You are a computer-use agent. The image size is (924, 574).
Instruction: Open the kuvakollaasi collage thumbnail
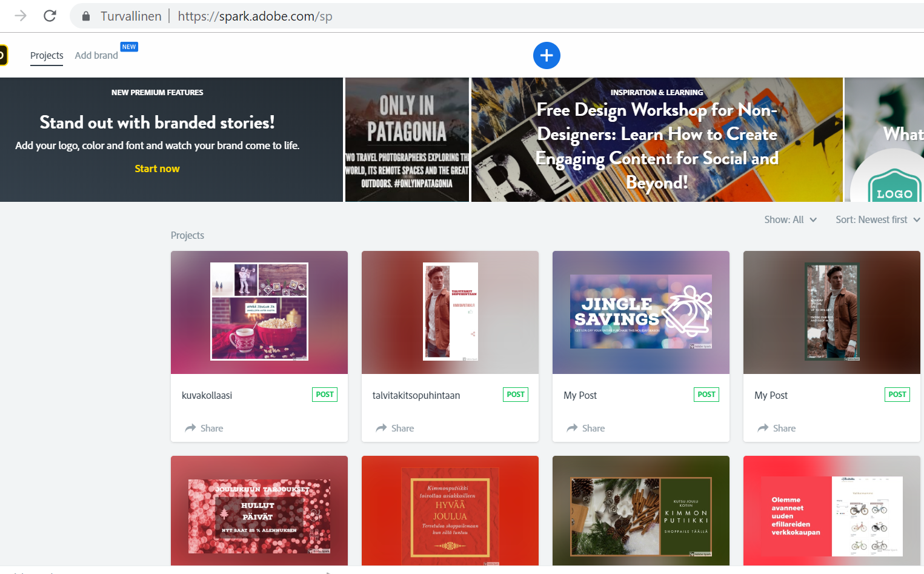259,312
